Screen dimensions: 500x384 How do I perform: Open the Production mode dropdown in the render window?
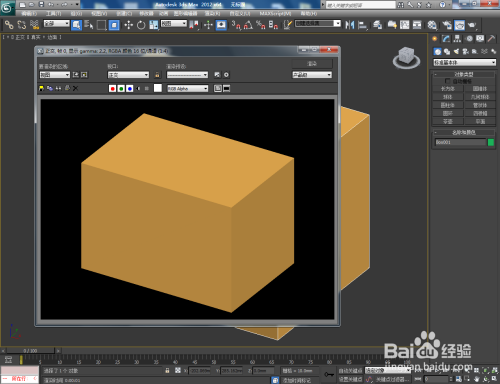pos(312,75)
